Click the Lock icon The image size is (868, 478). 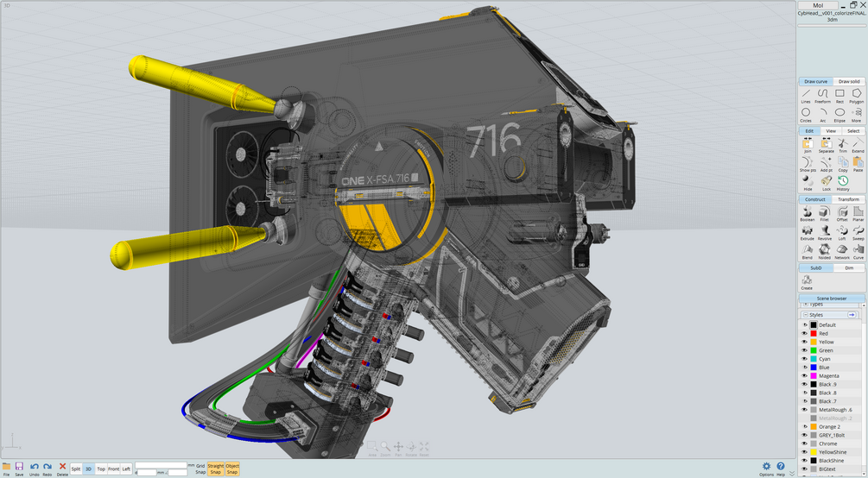[x=826, y=183]
